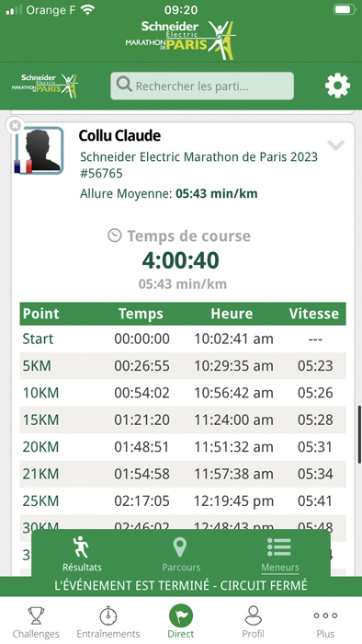Click the vertical scrollbar handle

click(x=359, y=434)
